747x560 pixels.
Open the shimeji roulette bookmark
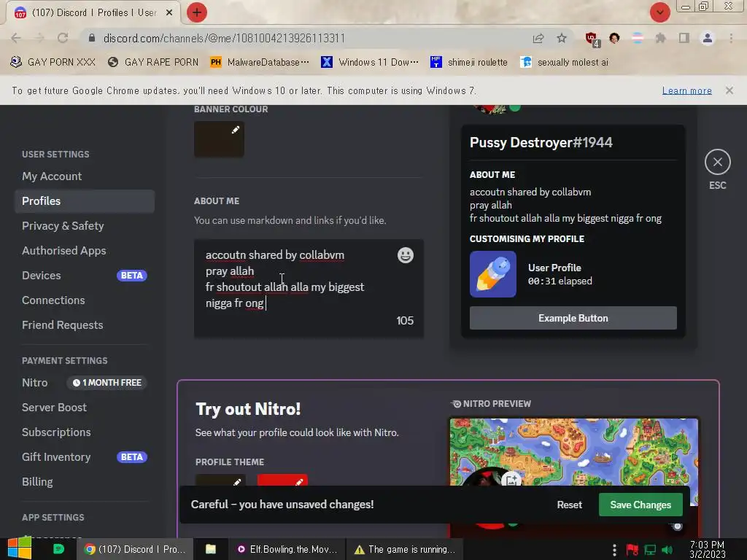469,63
